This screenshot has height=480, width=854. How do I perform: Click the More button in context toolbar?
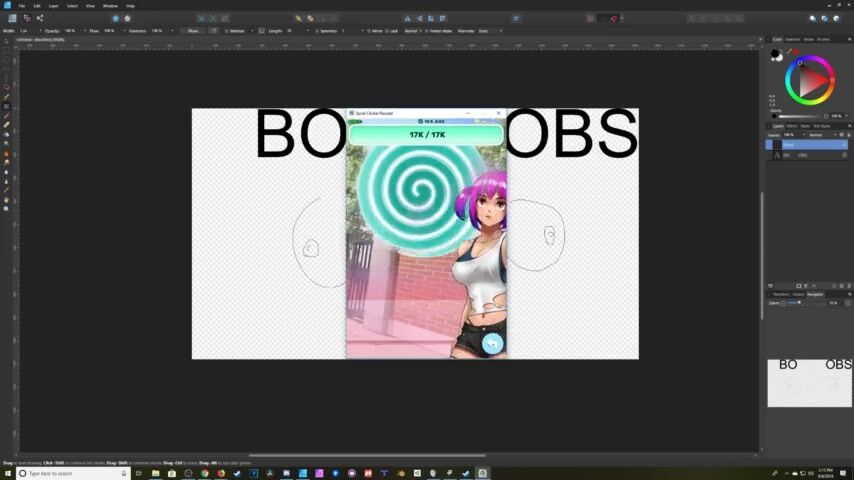point(193,31)
